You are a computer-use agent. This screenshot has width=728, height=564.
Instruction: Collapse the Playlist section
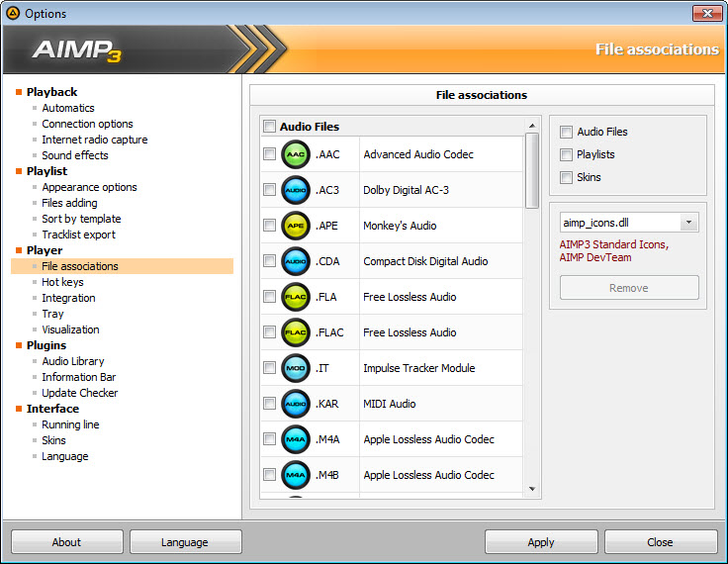click(19, 171)
